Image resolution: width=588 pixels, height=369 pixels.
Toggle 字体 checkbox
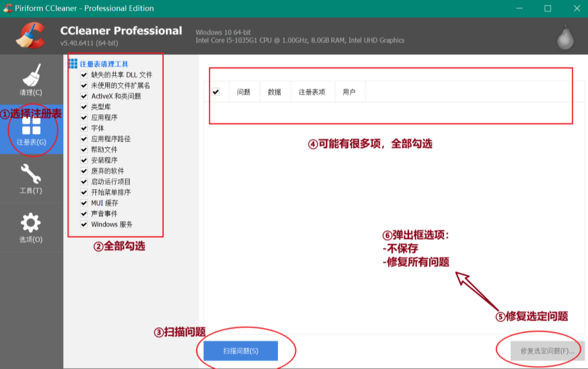click(x=84, y=128)
